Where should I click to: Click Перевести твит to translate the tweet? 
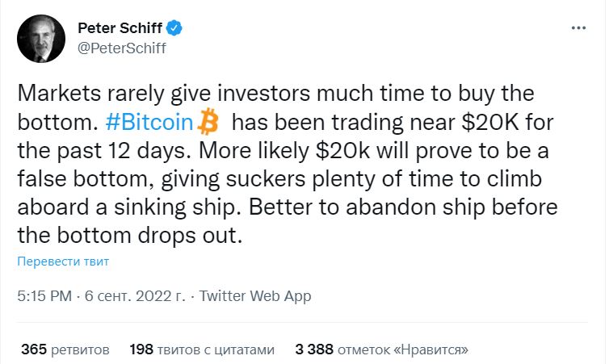(x=63, y=261)
